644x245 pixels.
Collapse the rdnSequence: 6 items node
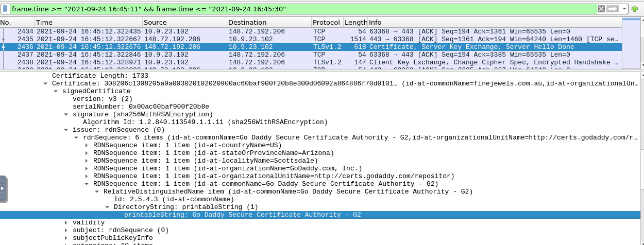77,137
